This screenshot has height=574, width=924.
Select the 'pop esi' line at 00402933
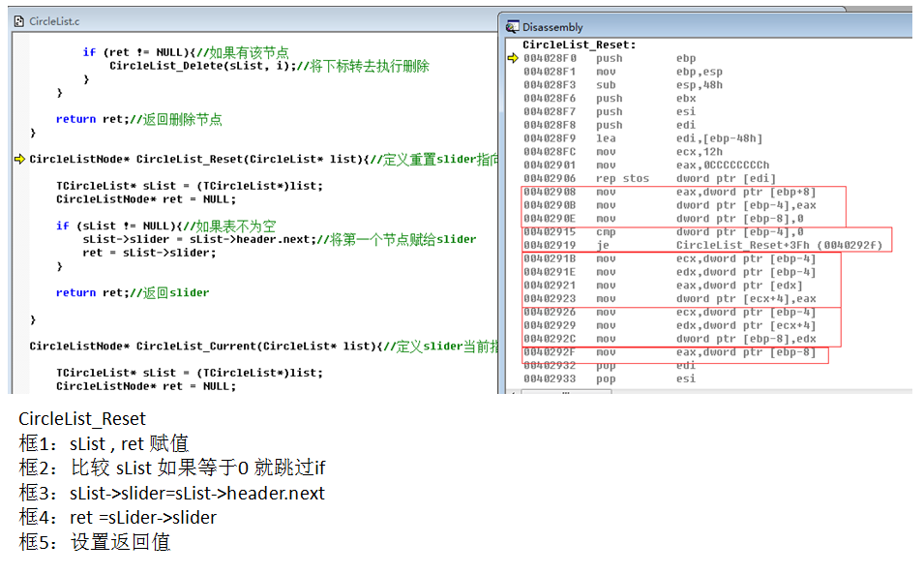pos(610,378)
